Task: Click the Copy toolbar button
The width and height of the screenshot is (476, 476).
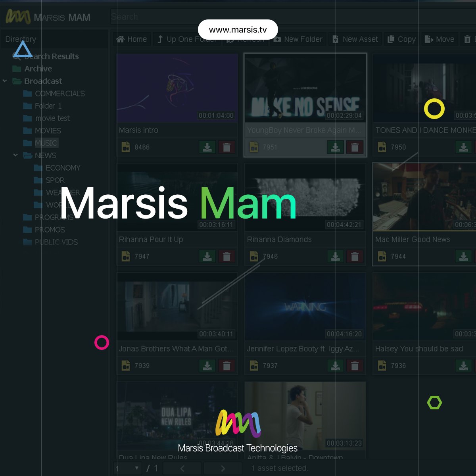Action: (401, 39)
